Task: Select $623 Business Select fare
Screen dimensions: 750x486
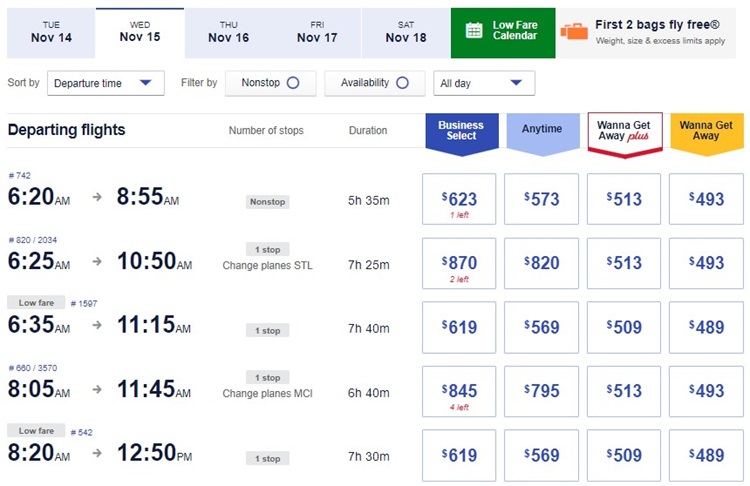Action: (x=460, y=200)
